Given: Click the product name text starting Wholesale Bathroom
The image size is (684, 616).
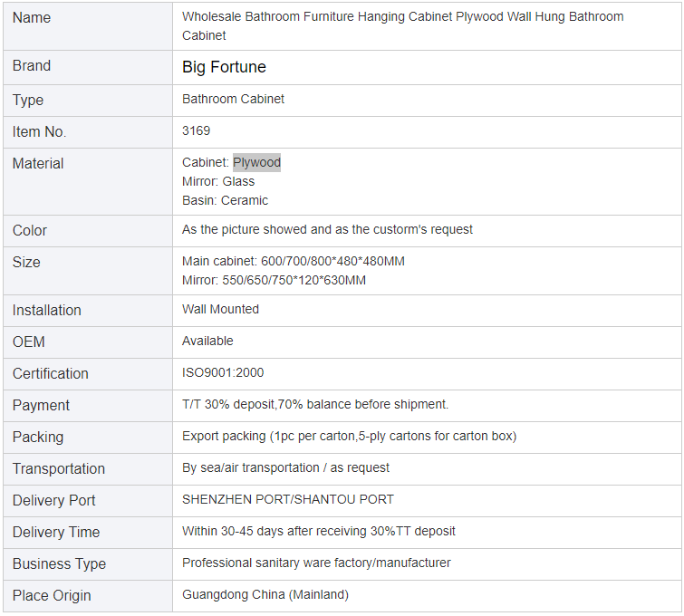Looking at the screenshot, I should (402, 25).
